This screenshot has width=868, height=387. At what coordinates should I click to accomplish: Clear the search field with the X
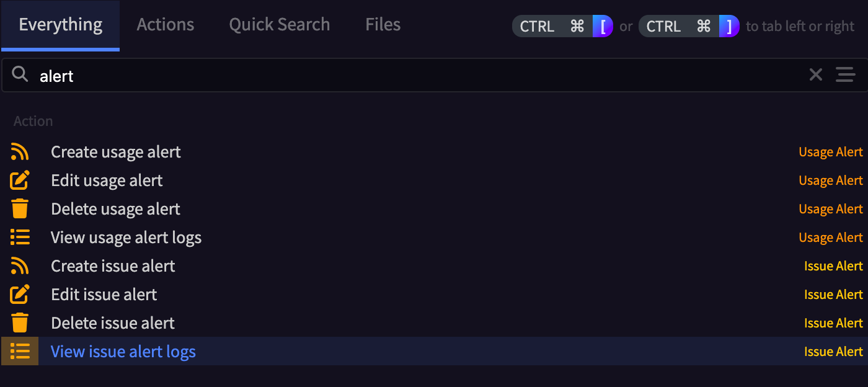tap(816, 75)
